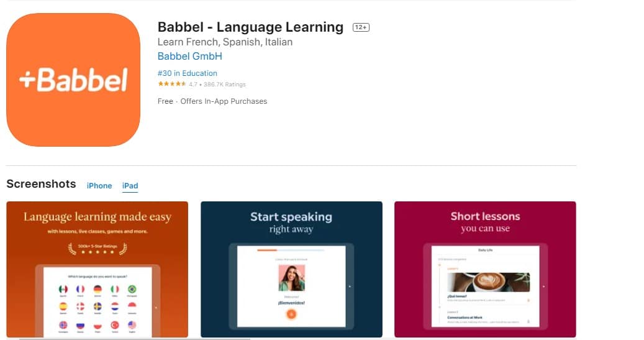Switch to the iPhone screenshots tab
Viewport: 644px width, 340px height.
click(99, 186)
